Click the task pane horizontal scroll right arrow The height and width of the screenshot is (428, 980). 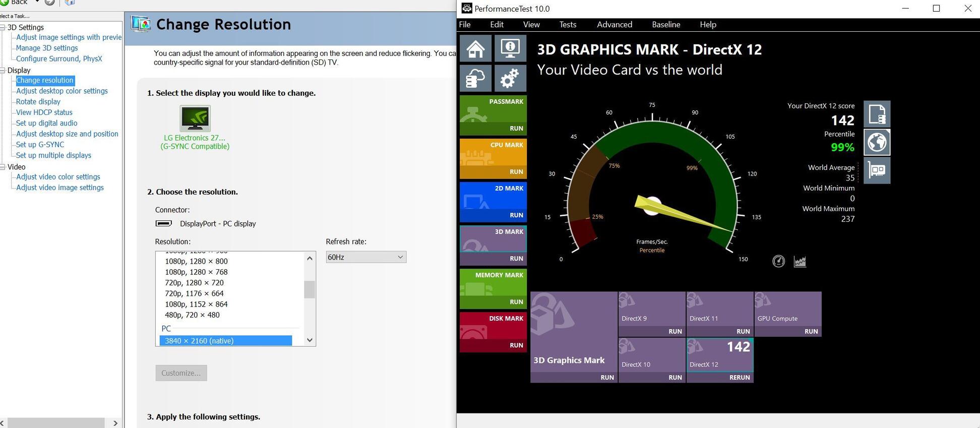coord(115,423)
